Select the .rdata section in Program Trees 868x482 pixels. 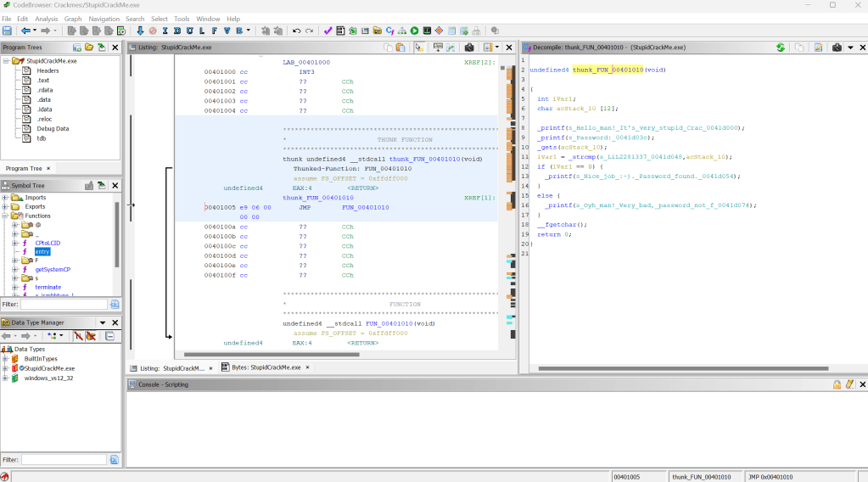coord(43,90)
